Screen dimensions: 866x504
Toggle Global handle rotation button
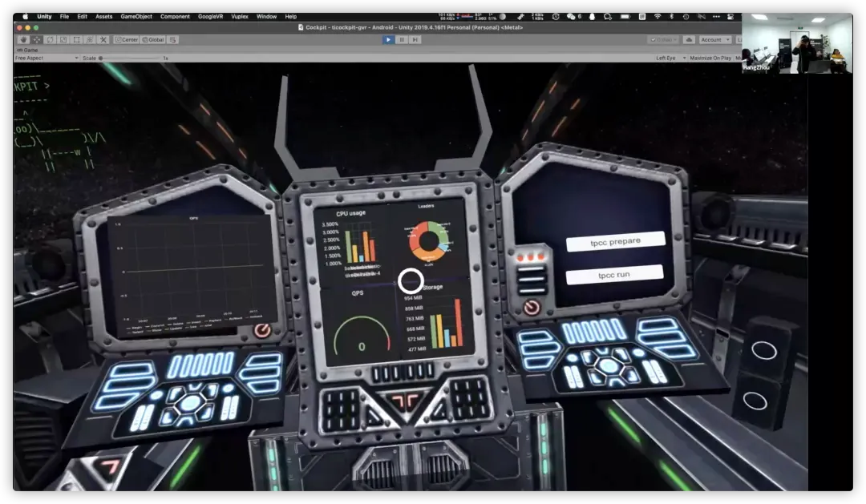coord(153,39)
